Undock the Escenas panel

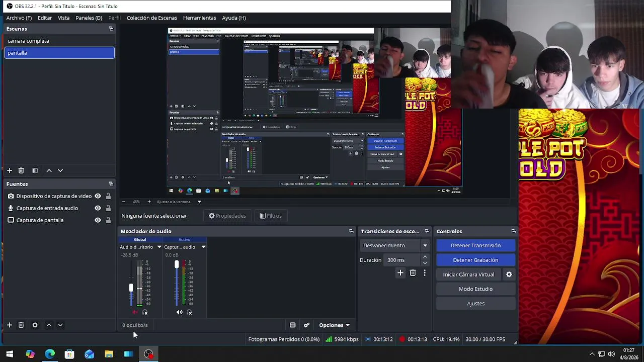[x=111, y=29]
